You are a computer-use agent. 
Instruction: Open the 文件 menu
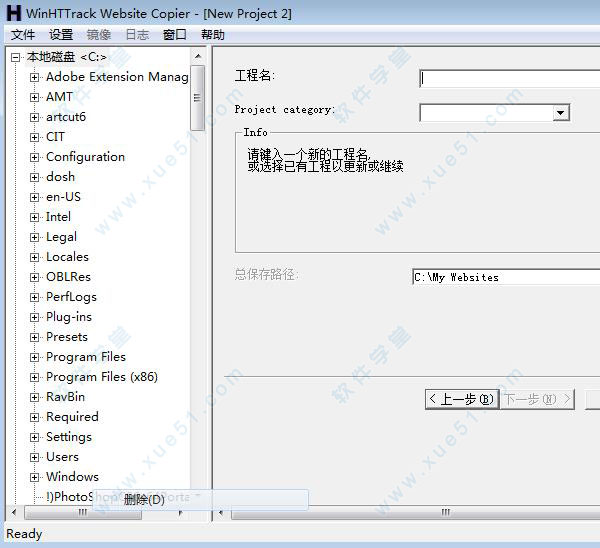23,35
